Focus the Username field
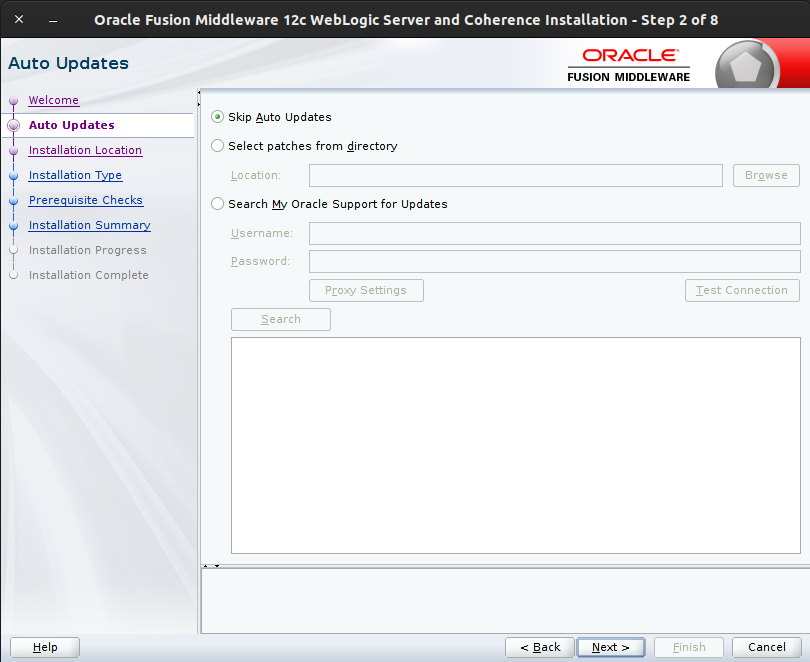The image size is (810, 662). click(x=555, y=233)
